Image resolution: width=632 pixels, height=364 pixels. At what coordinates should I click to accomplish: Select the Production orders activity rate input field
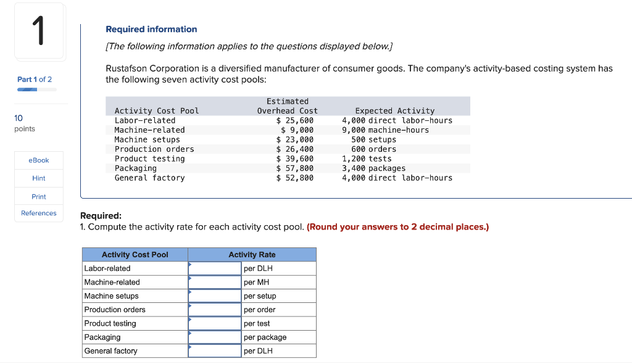(215, 309)
